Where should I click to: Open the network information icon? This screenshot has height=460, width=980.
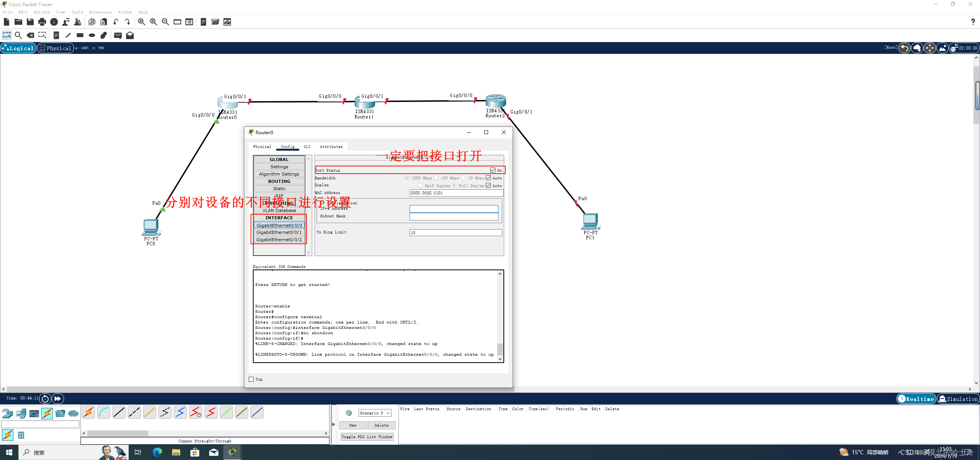[x=54, y=22]
